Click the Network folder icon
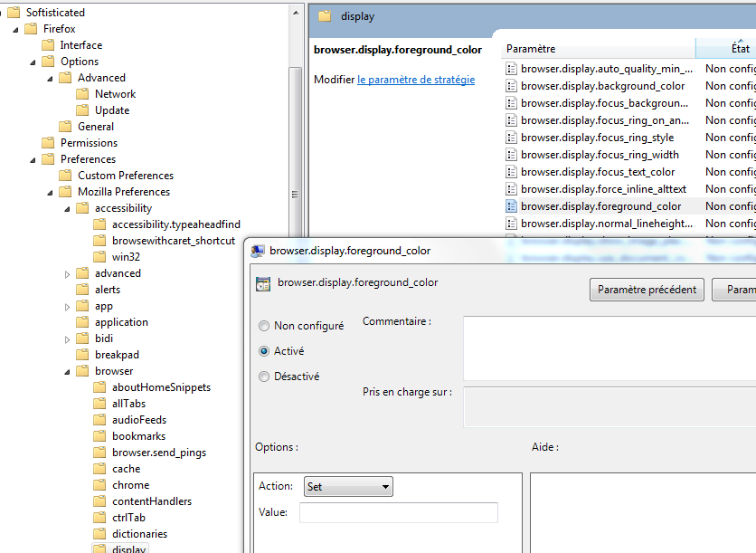Image resolution: width=756 pixels, height=553 pixels. pyautogui.click(x=82, y=93)
